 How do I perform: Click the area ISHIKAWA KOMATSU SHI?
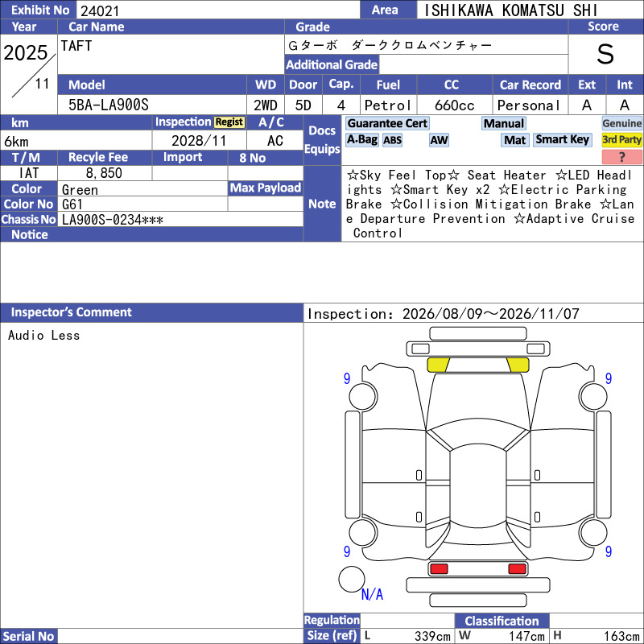coord(510,10)
